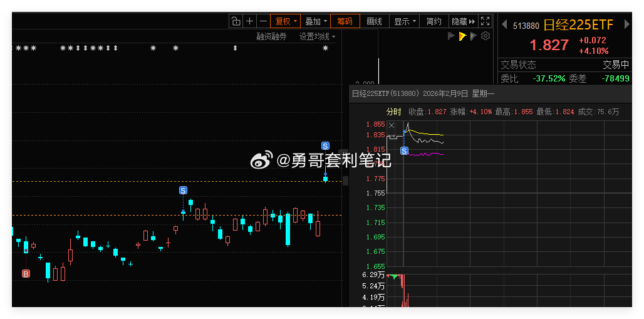Image resolution: width=644 pixels, height=319 pixels.
Task: Click the 4.19万 volume axis label
Action: (x=373, y=297)
